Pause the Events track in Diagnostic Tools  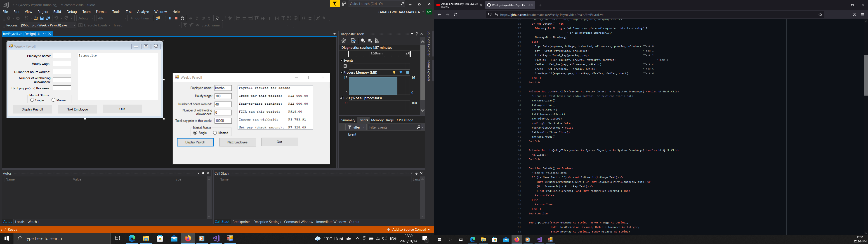click(345, 66)
